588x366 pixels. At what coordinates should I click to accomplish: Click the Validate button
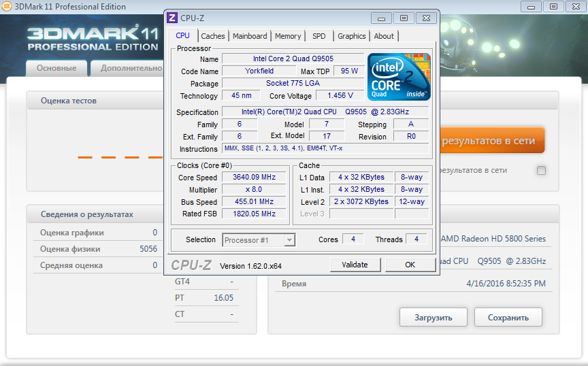[355, 265]
